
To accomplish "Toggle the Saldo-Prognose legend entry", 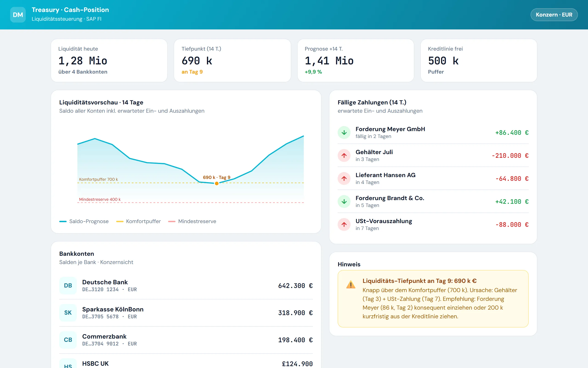I will click(x=84, y=221).
